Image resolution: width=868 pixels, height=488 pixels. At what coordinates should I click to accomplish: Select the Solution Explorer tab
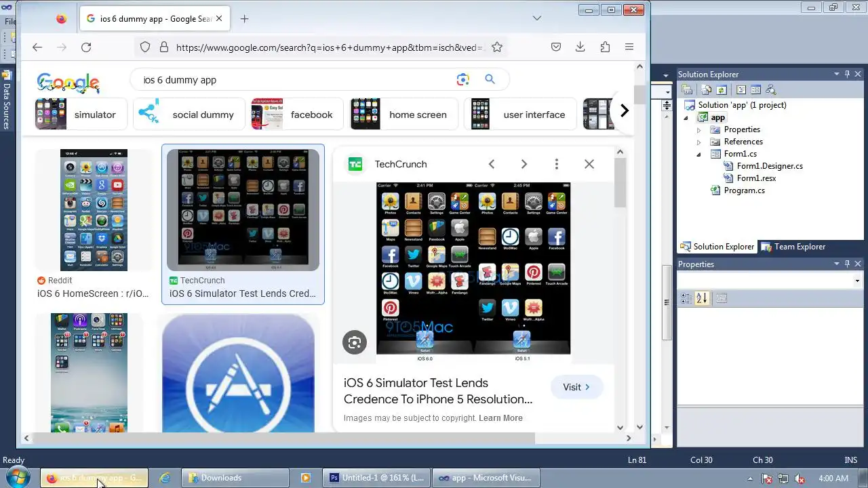[x=717, y=247]
